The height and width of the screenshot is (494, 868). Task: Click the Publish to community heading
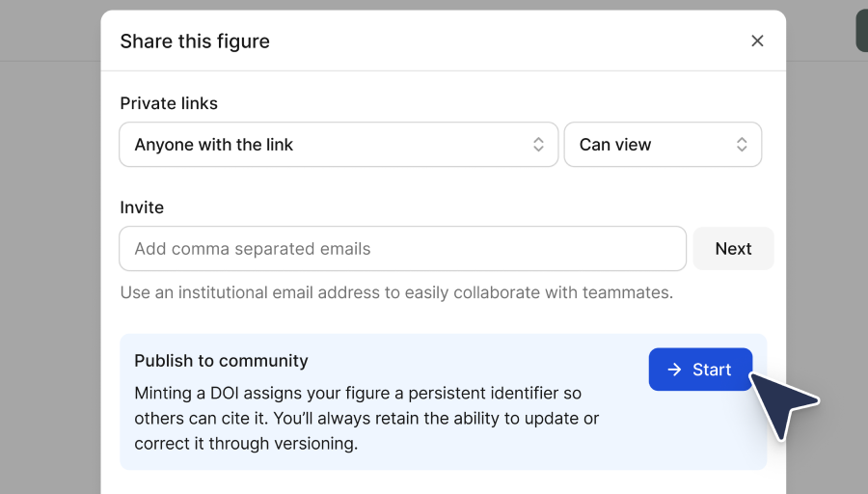[221, 361]
